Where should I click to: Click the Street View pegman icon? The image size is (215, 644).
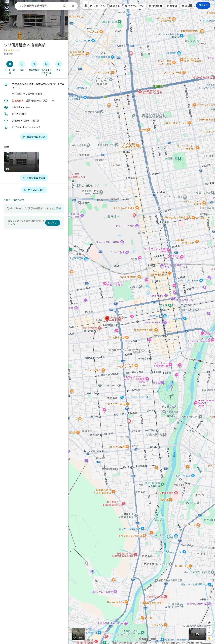click(x=209, y=638)
